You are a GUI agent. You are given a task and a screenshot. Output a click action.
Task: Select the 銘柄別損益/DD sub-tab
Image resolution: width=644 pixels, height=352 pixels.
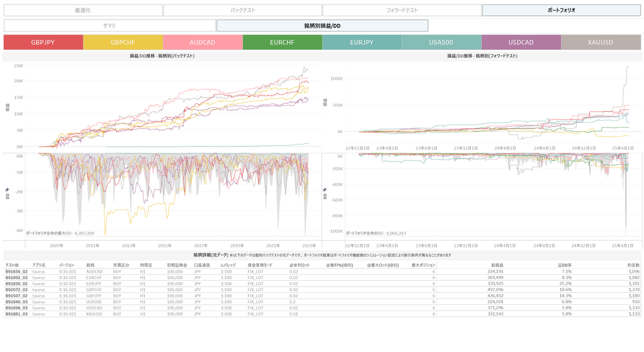coord(322,26)
